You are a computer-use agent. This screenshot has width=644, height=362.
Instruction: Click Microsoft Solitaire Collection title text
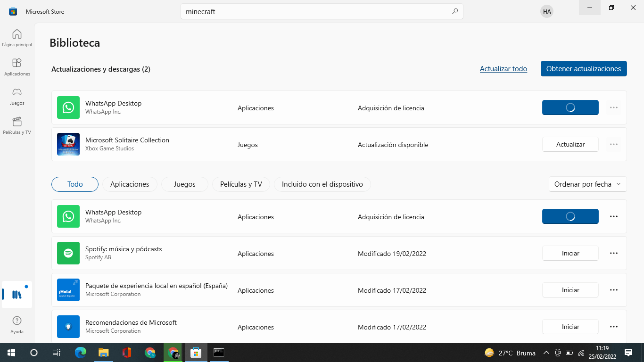(x=127, y=140)
